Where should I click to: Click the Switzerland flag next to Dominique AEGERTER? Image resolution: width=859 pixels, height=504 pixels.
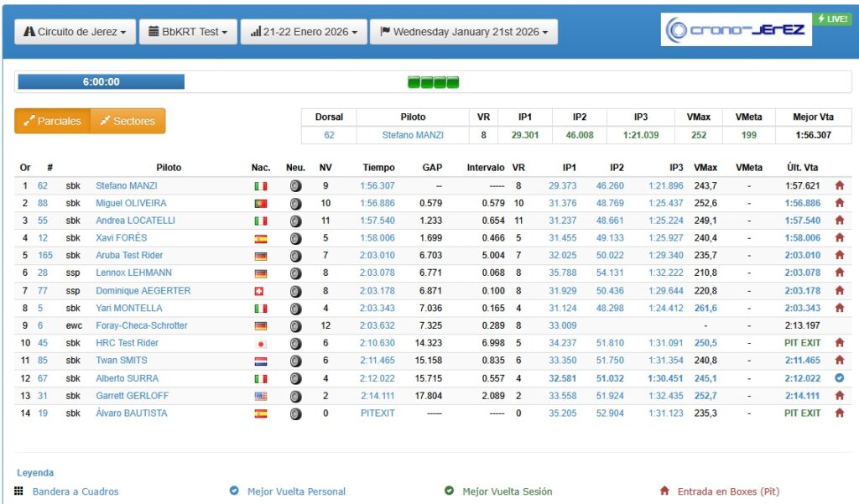260,291
